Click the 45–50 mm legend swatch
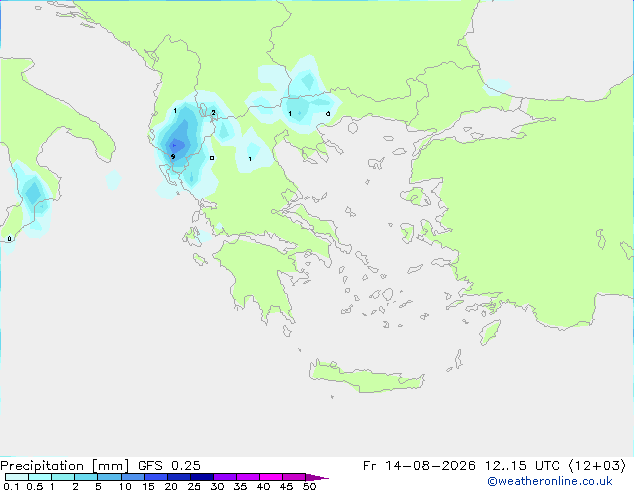Image resolution: width=634 pixels, height=490 pixels. coord(294,477)
